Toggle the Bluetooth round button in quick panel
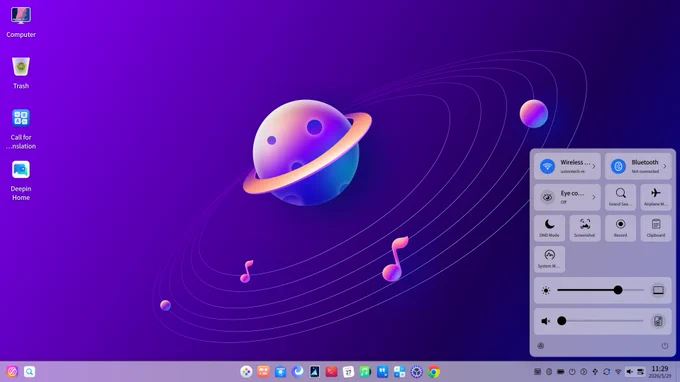The height and width of the screenshot is (382, 680). point(618,166)
